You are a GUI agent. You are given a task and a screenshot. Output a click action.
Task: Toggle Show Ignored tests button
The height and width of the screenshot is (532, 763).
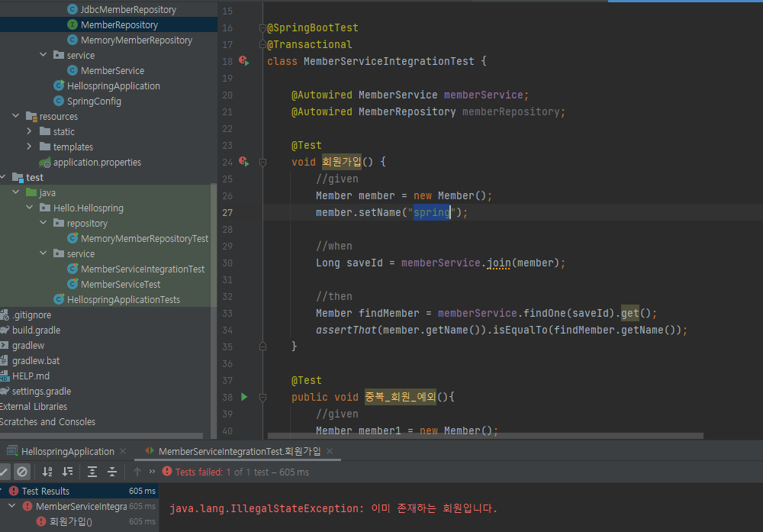22,472
